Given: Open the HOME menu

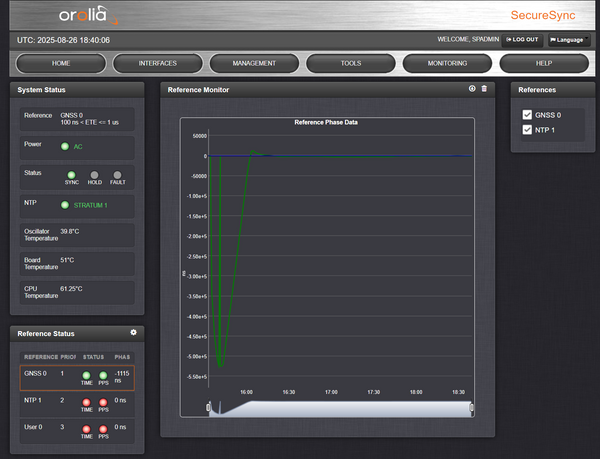Looking at the screenshot, I should (x=61, y=63).
